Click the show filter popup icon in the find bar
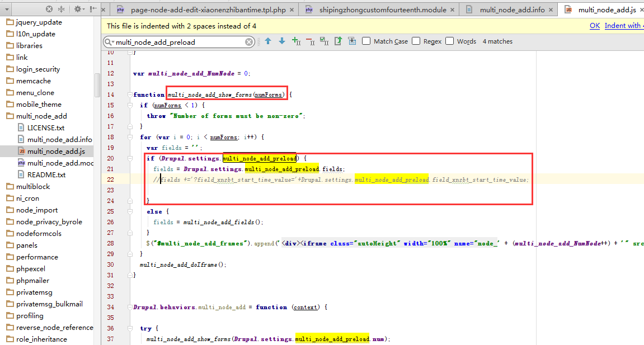 point(352,41)
